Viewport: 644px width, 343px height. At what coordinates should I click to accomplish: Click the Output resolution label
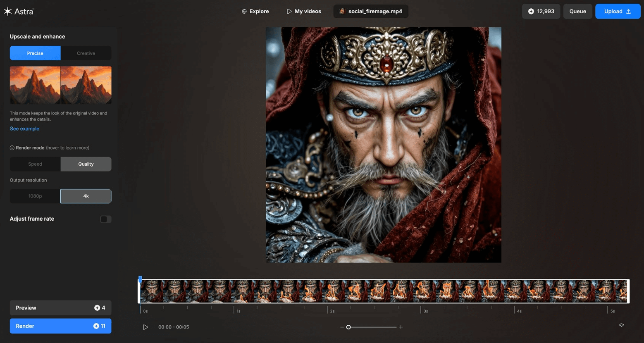pyautogui.click(x=28, y=180)
